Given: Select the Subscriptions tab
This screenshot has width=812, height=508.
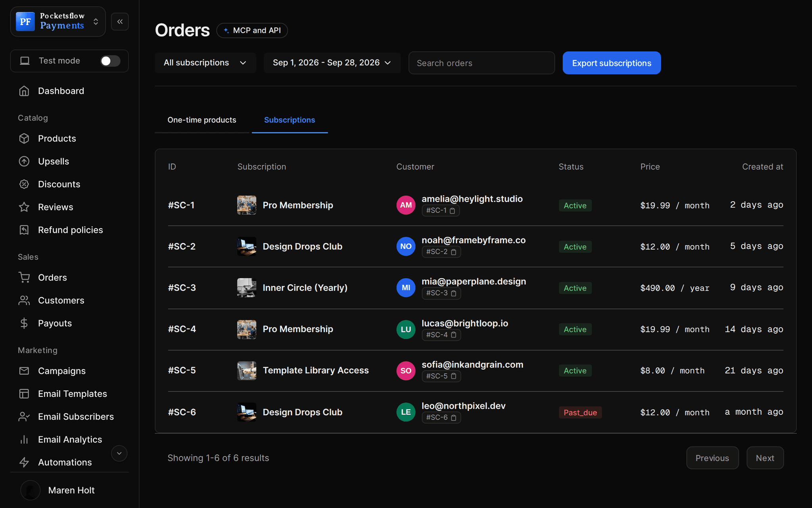Looking at the screenshot, I should click(x=289, y=120).
